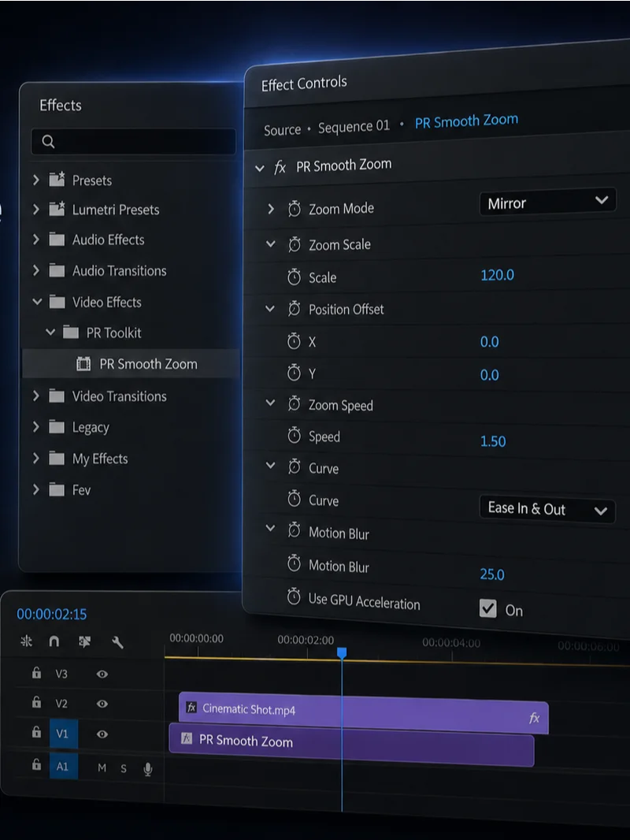This screenshot has height=840, width=630.
Task: Toggle the lock on track V3
Action: 36,672
